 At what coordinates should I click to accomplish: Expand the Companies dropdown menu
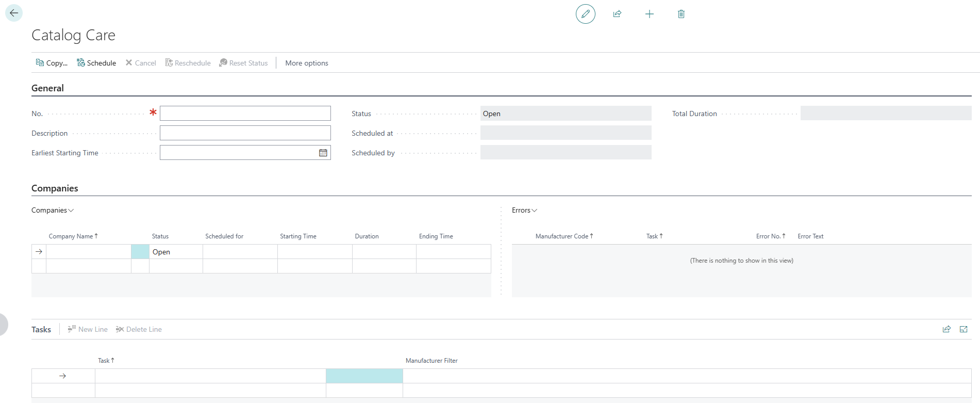click(53, 210)
